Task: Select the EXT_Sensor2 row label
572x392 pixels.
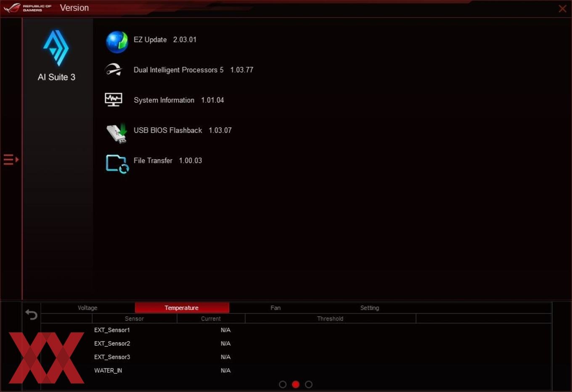Action: point(112,344)
